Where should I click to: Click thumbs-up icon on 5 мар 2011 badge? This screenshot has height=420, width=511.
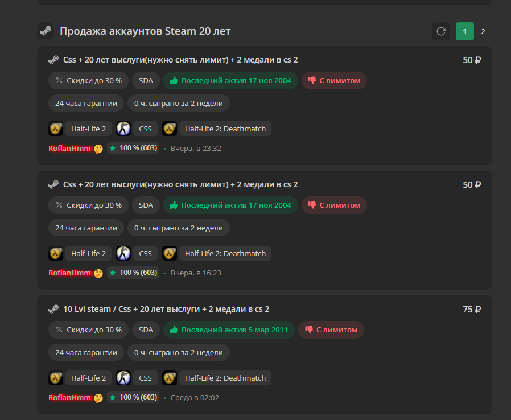click(174, 330)
